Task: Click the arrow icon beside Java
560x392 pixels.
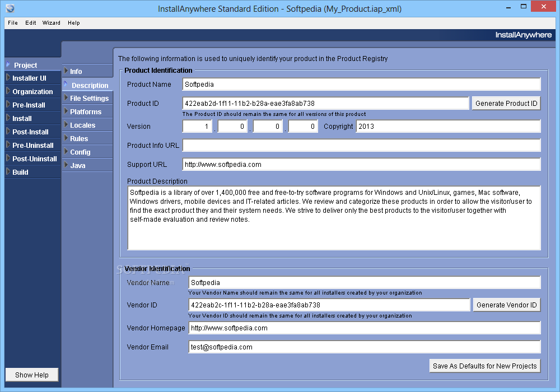Action: click(66, 165)
